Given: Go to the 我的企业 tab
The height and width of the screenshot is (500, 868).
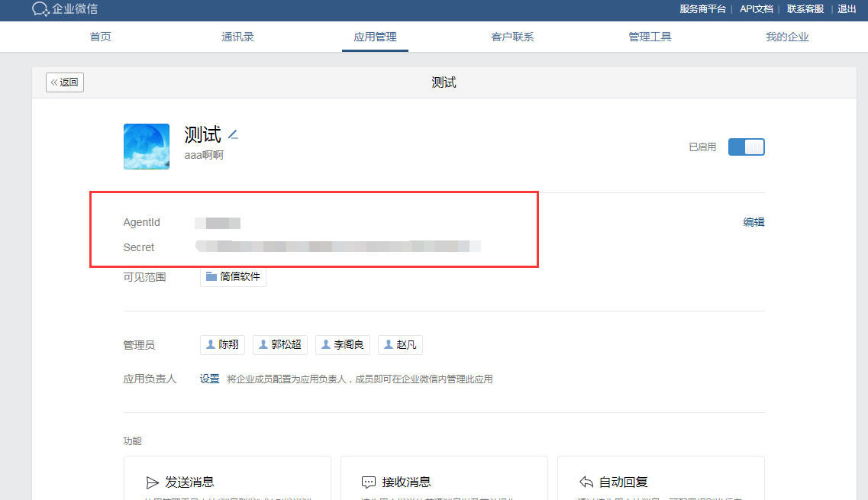Looking at the screenshot, I should pyautogui.click(x=786, y=37).
